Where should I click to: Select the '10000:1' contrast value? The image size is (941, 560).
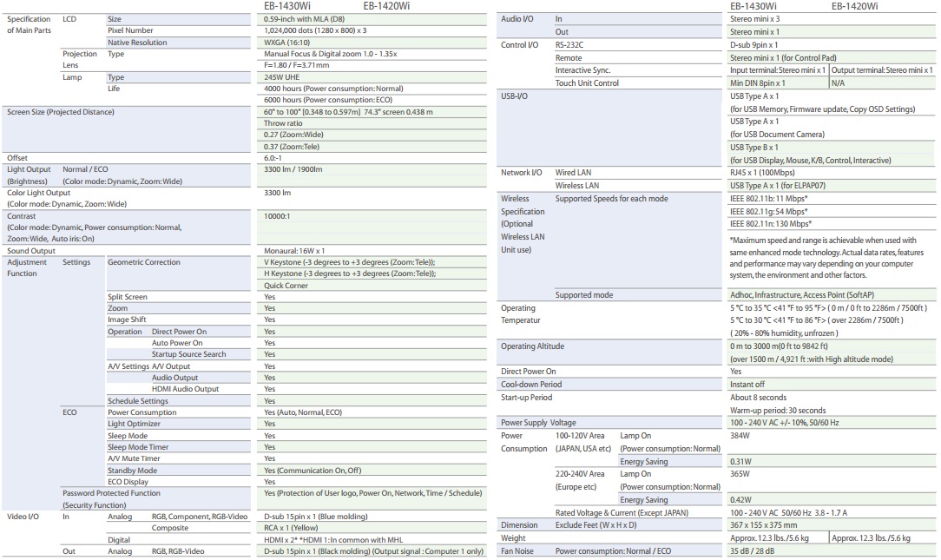point(277,217)
